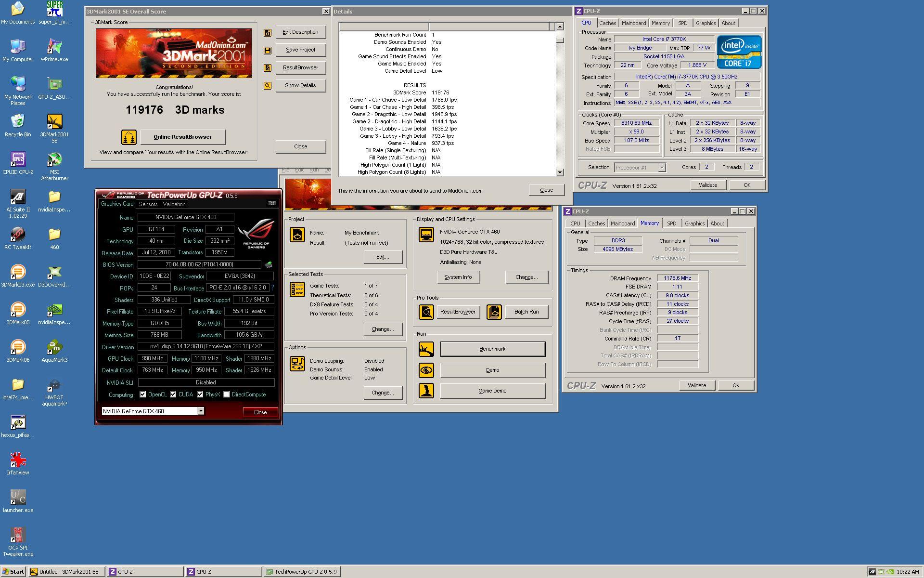Click the Start button on the taskbar

point(13,572)
